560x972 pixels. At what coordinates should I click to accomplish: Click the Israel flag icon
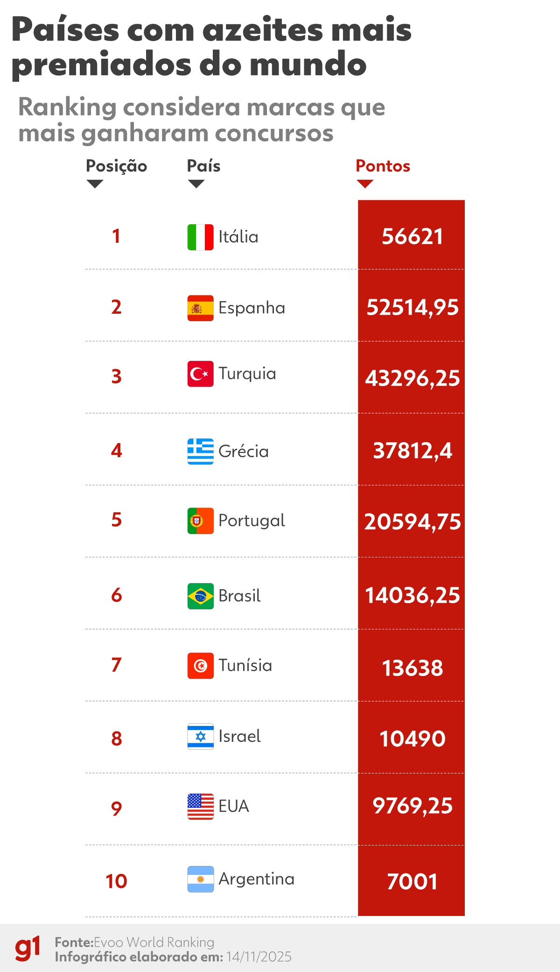(x=200, y=736)
